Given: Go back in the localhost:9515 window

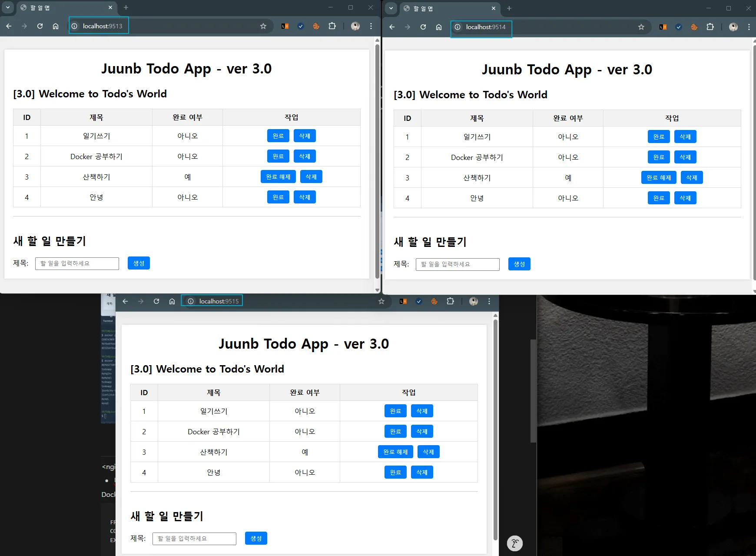Looking at the screenshot, I should (x=125, y=301).
